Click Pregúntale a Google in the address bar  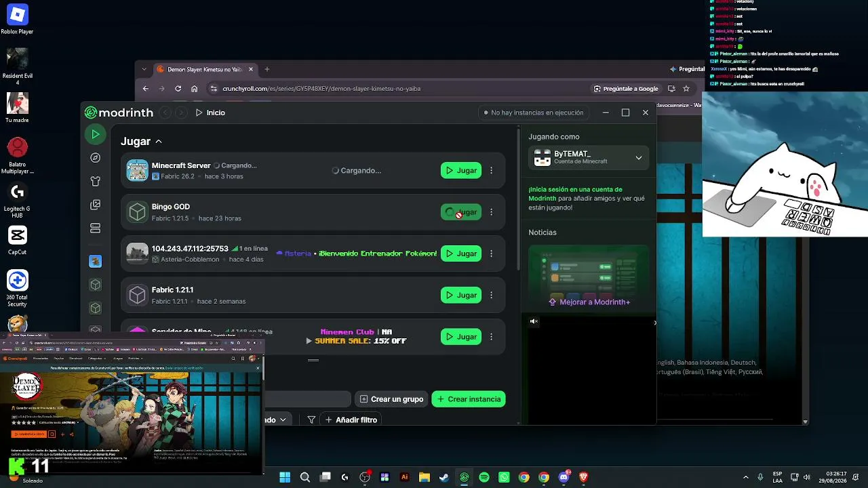(626, 89)
